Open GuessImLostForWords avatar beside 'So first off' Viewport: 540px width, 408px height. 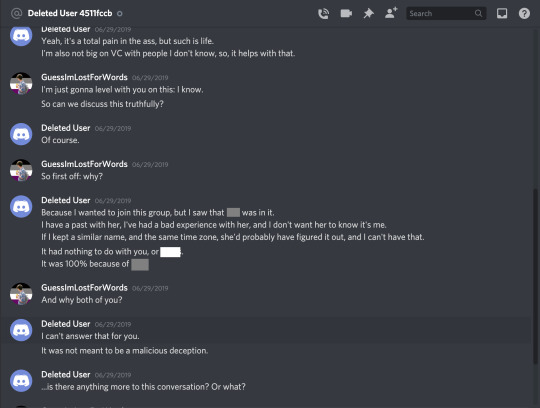(21, 170)
